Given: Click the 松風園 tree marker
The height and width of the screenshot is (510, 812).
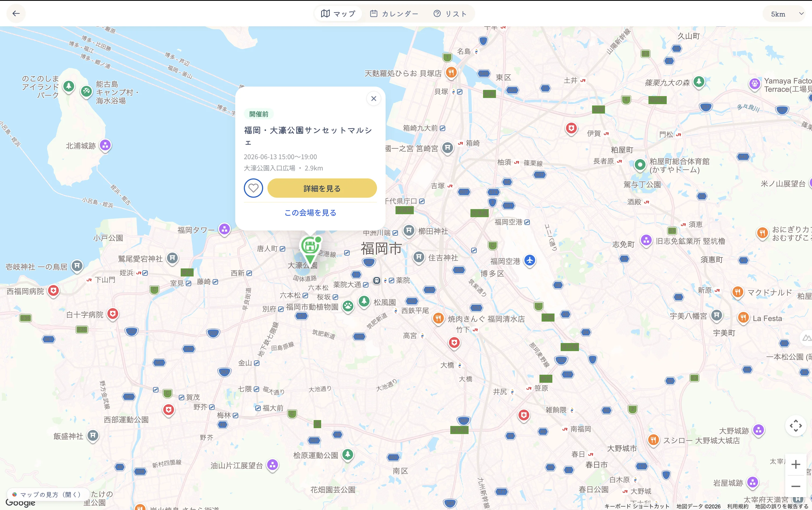Looking at the screenshot, I should pyautogui.click(x=364, y=301).
